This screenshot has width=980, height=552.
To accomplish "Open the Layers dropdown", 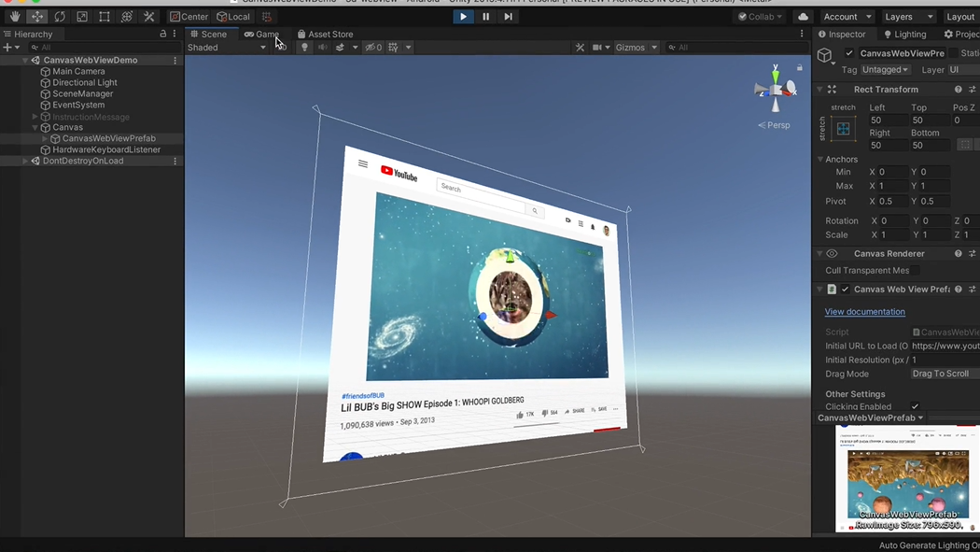I will coord(909,17).
